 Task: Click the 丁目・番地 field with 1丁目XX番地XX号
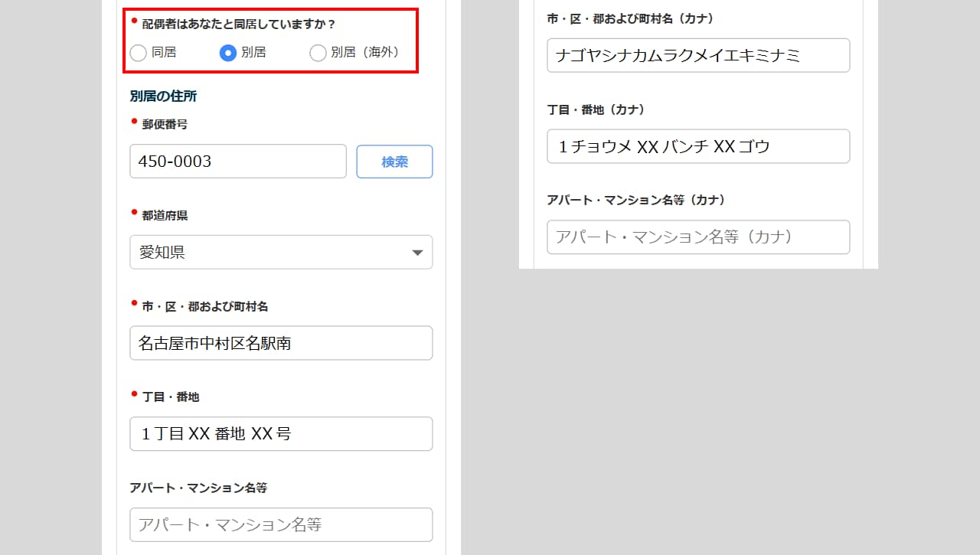point(281,434)
